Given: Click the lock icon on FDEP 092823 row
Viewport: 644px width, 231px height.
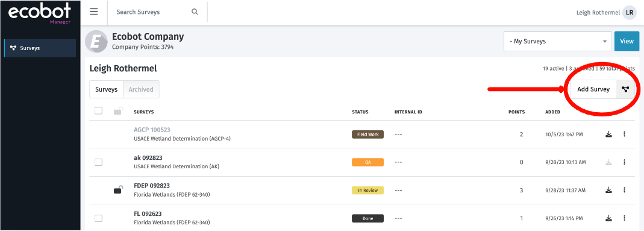Looking at the screenshot, I should [118, 190].
